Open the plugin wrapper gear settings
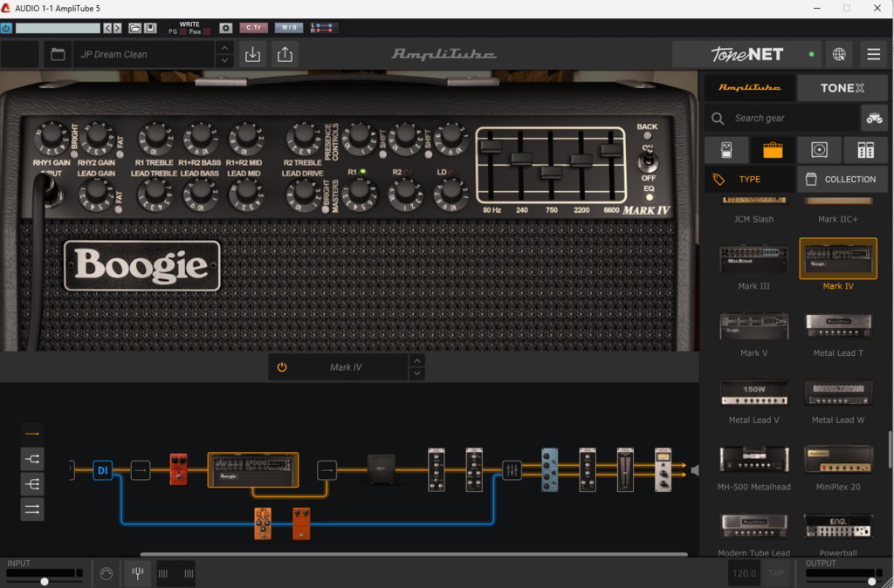Image resolution: width=894 pixels, height=588 pixels. click(226, 28)
